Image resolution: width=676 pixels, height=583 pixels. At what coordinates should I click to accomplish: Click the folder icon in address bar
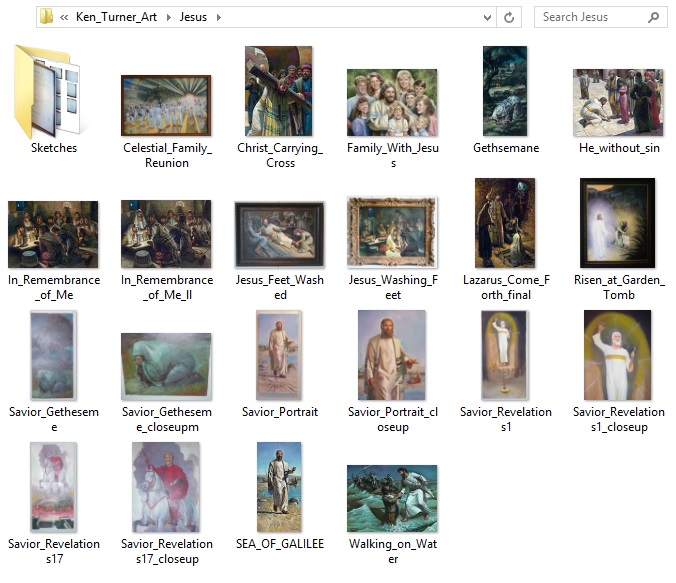(x=46, y=17)
